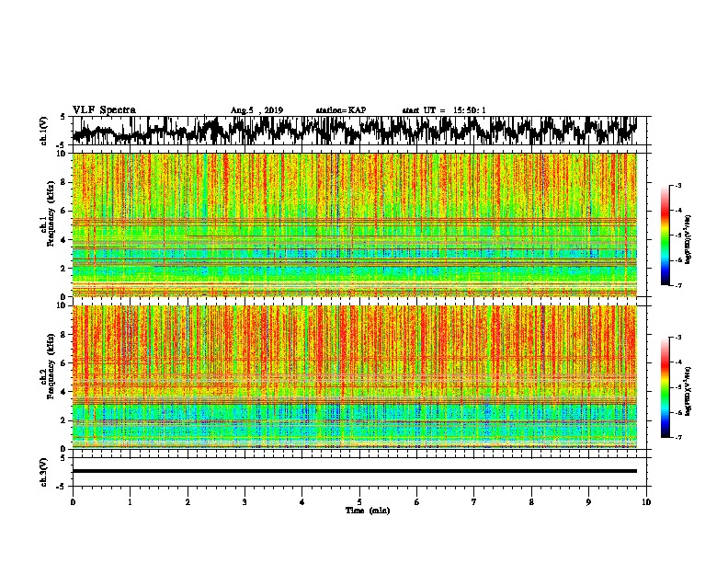Click the -7 label on ch.2 colorbar
The width and height of the screenshot is (728, 563).
click(678, 437)
